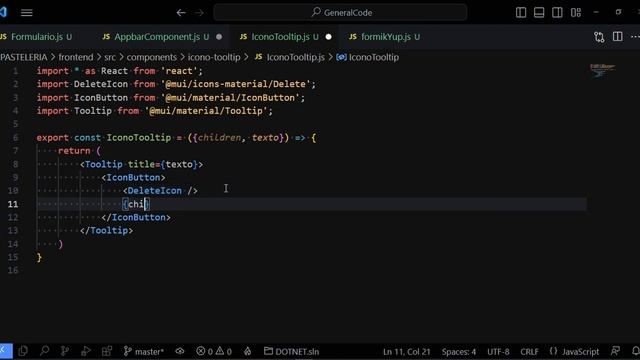
Task: Publish to cloud with the sync icon
Action: pos(180,351)
